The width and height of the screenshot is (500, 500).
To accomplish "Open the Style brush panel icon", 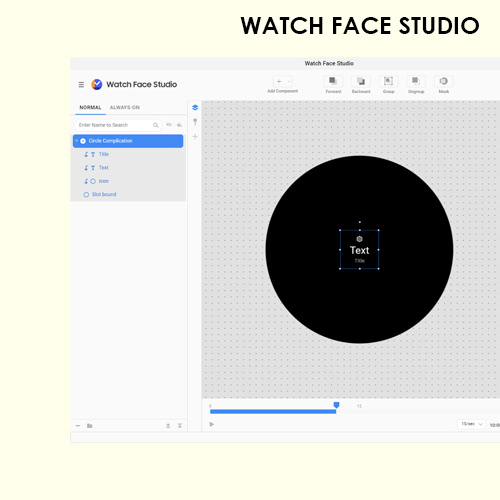I will click(195, 122).
